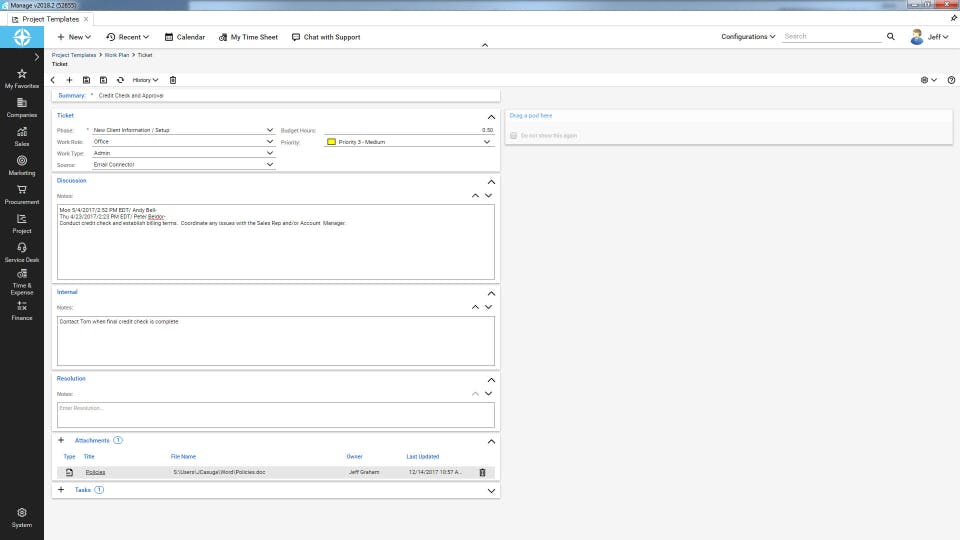Open the help question mark icon
This screenshot has height=540, width=960.
pos(951,80)
